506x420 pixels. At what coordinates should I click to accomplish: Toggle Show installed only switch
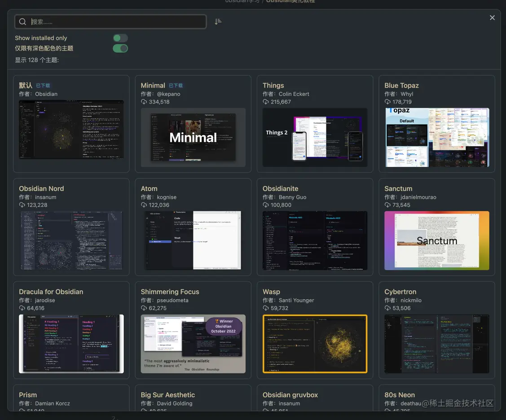click(120, 38)
